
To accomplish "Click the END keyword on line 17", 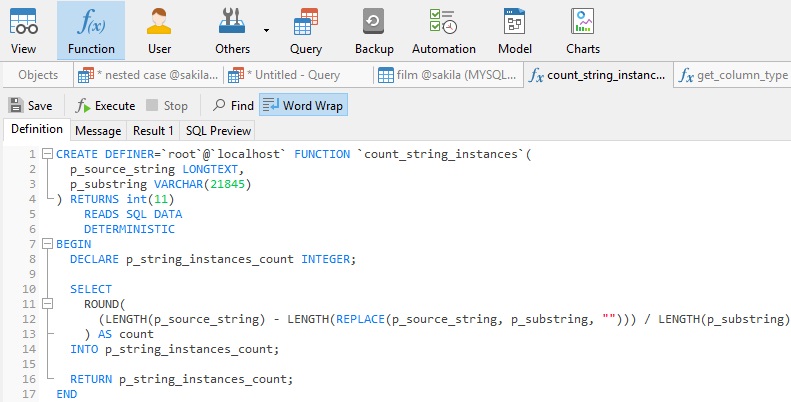I will 67,394.
